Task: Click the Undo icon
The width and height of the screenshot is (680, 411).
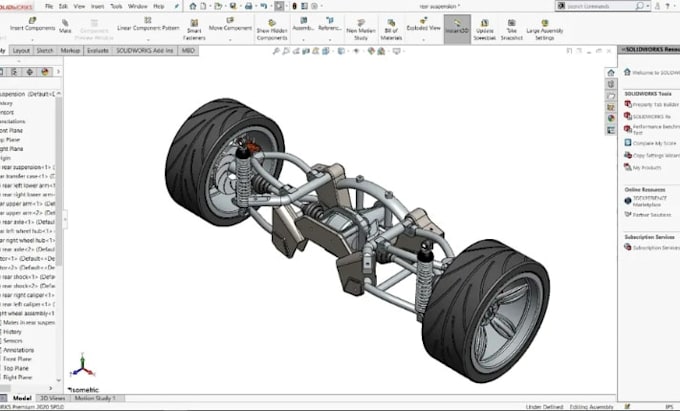Action: [264, 6]
